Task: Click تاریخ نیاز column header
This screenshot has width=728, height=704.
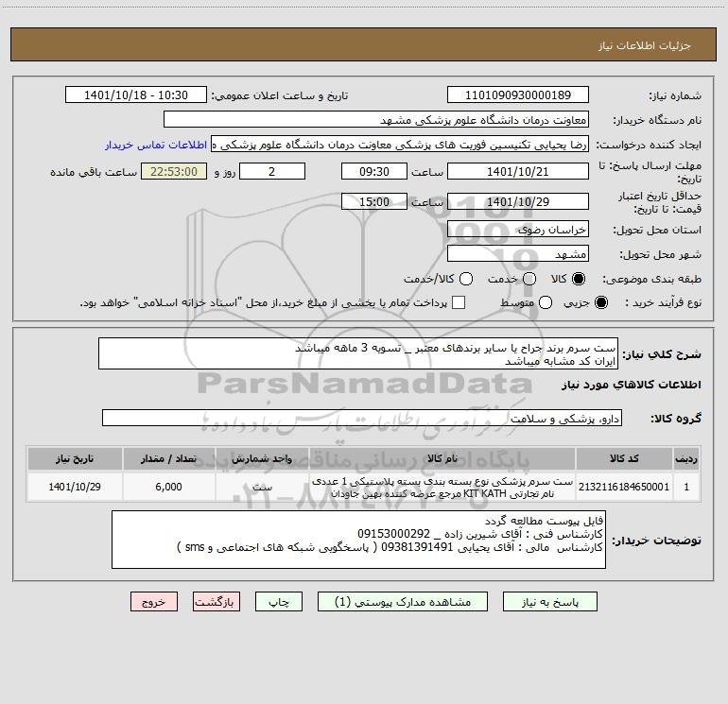Action: coord(75,458)
